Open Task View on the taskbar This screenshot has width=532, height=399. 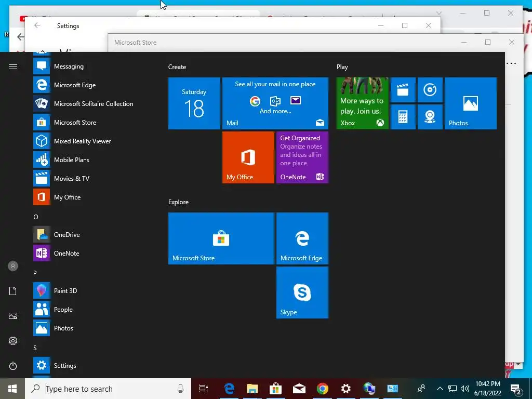(x=204, y=389)
